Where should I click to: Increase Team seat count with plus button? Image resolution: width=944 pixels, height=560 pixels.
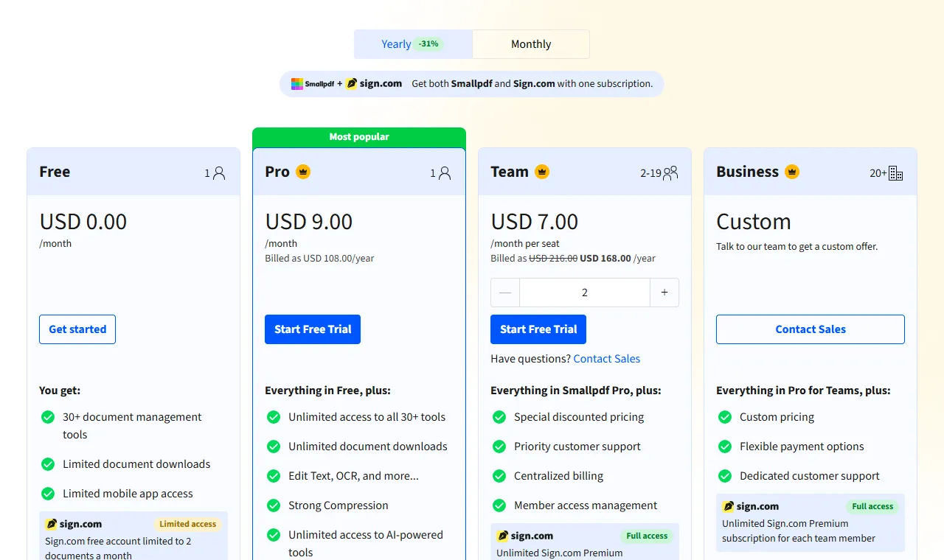[x=664, y=293]
